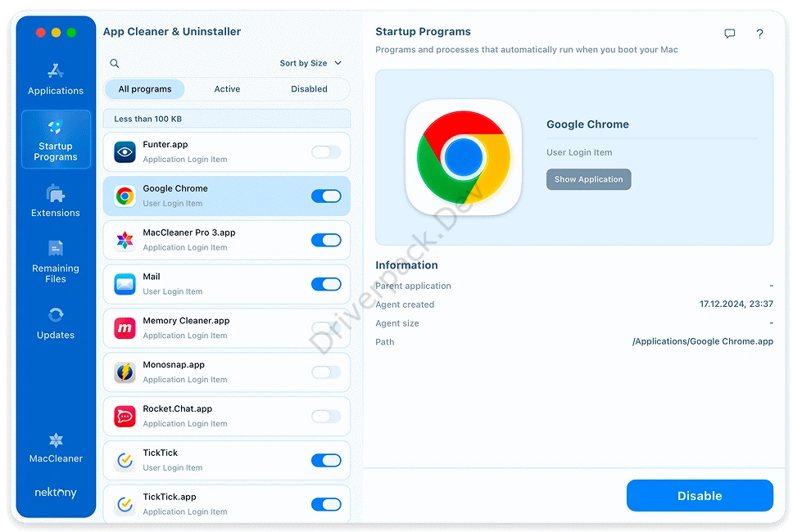Open help via question mark icon

coord(759,34)
